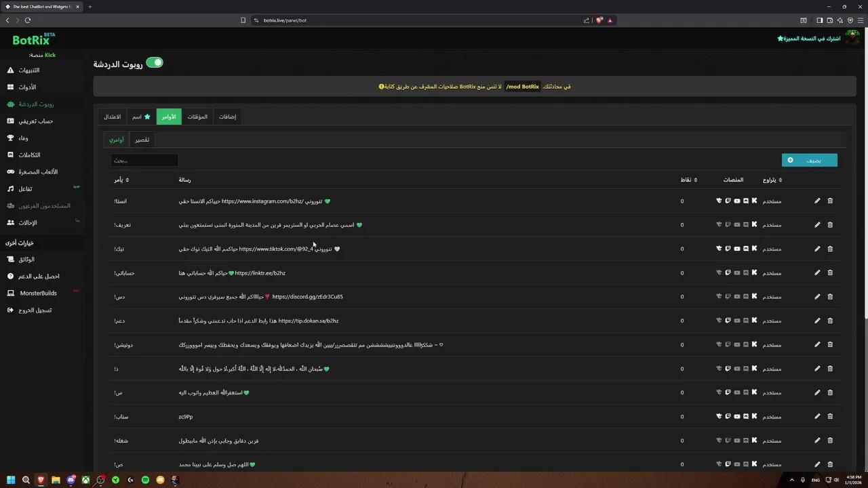Viewport: 868px width, 488px height.
Task: Reload the page with browser refresh button
Action: (x=28, y=20)
